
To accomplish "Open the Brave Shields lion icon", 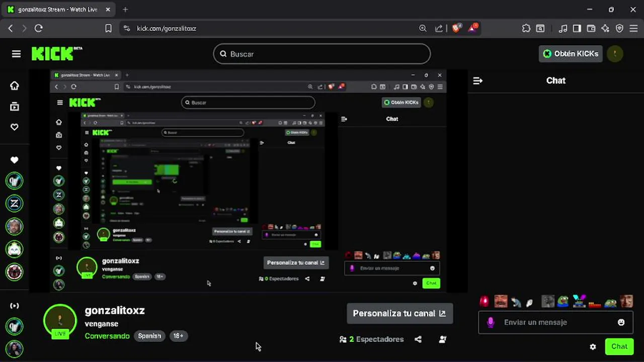I will tap(456, 28).
